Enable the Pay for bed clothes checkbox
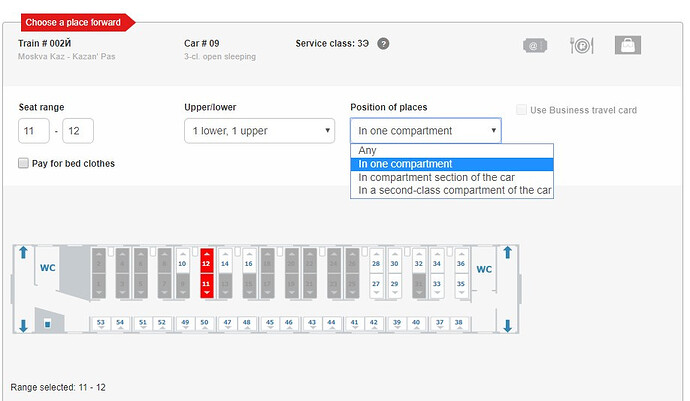 point(23,163)
